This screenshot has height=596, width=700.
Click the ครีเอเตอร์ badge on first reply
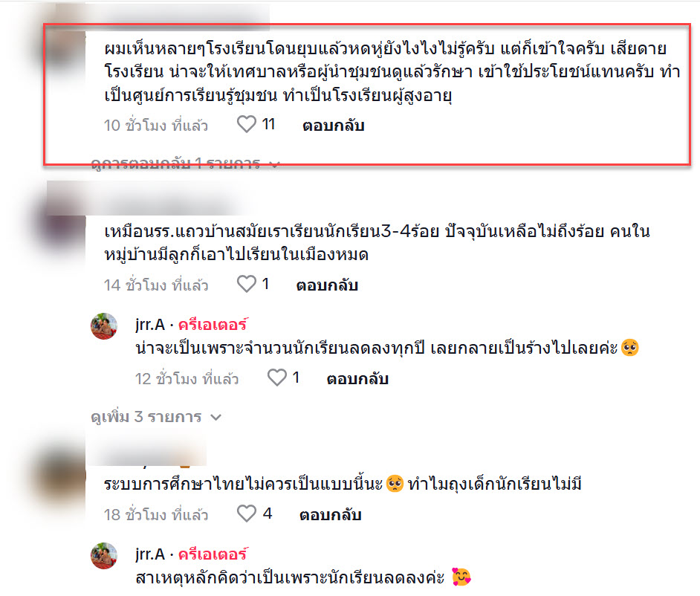[213, 325]
